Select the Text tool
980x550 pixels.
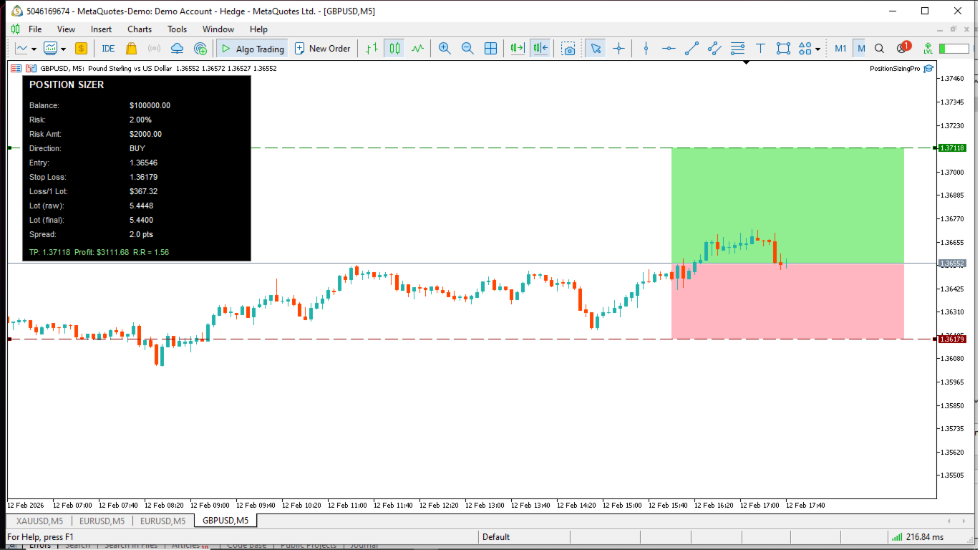(760, 49)
